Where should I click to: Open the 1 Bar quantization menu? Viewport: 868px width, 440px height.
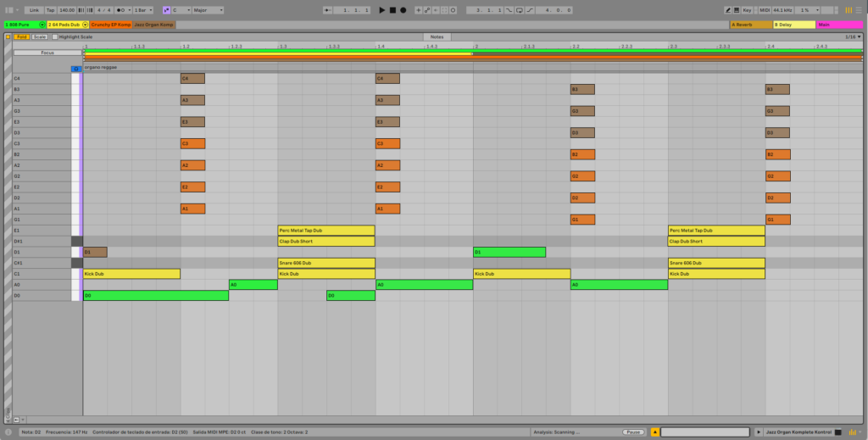[143, 10]
